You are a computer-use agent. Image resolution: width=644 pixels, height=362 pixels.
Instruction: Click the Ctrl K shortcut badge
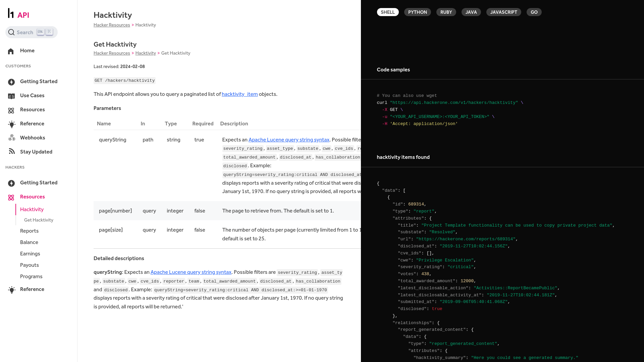(x=45, y=32)
